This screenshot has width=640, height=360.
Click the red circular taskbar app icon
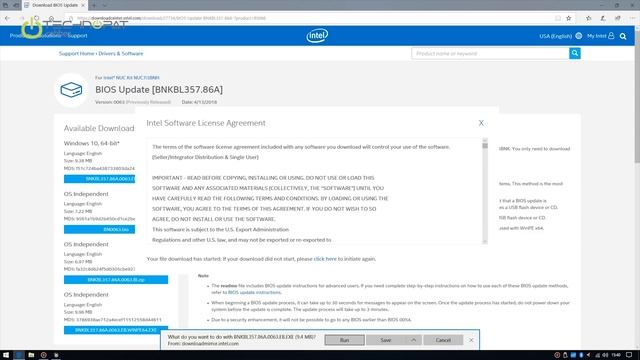(44, 355)
